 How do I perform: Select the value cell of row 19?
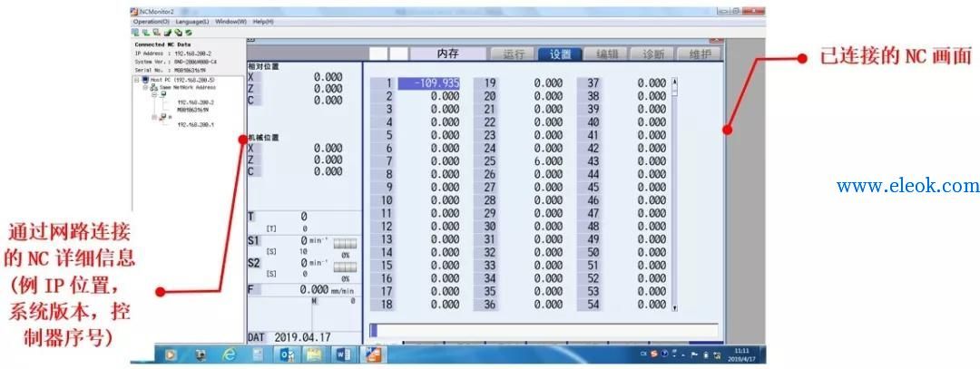[548, 83]
